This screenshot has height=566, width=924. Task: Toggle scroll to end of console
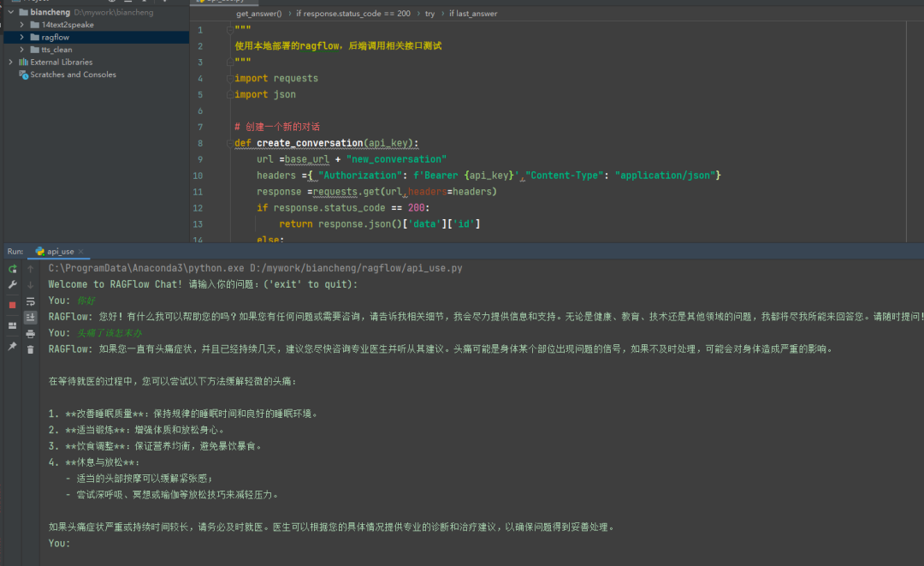click(x=31, y=317)
